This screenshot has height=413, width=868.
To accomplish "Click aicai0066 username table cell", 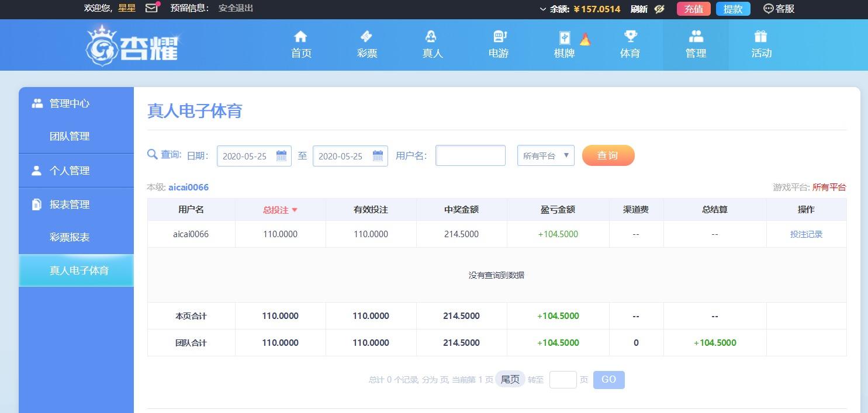I will [191, 234].
